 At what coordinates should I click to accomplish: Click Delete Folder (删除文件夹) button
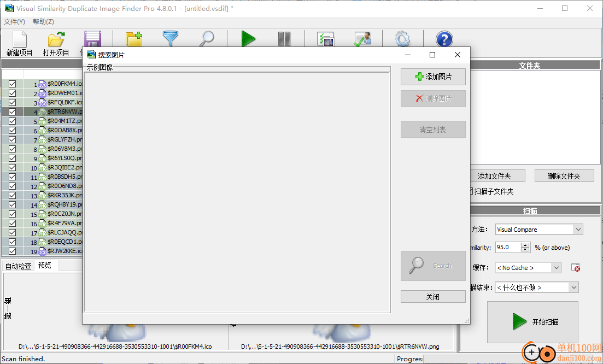[564, 176]
